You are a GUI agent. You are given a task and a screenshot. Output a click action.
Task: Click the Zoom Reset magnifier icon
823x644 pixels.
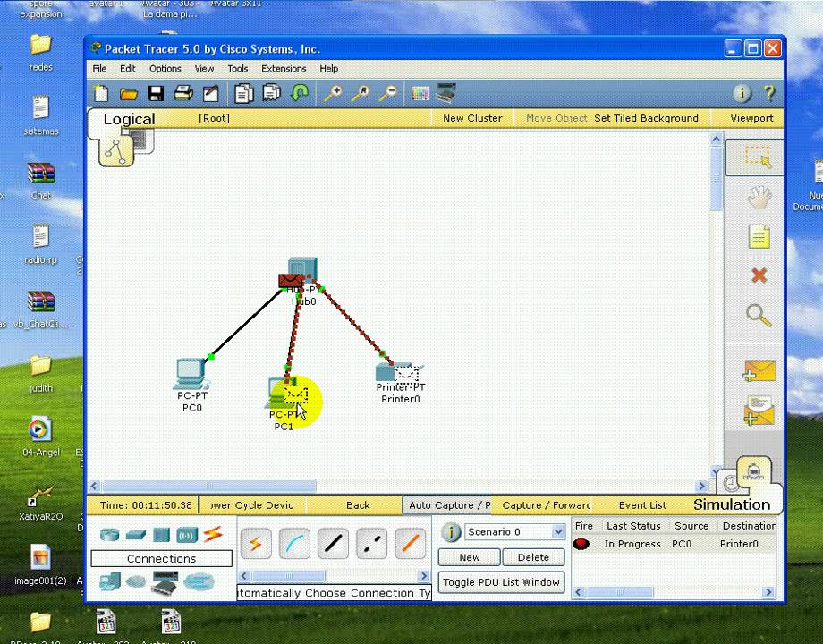point(360,93)
